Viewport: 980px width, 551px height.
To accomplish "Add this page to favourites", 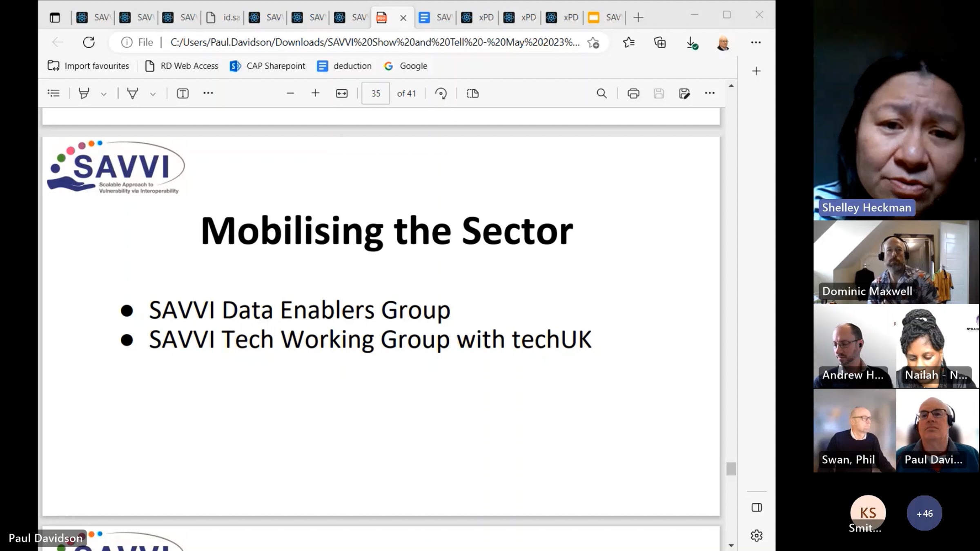I will (x=593, y=42).
